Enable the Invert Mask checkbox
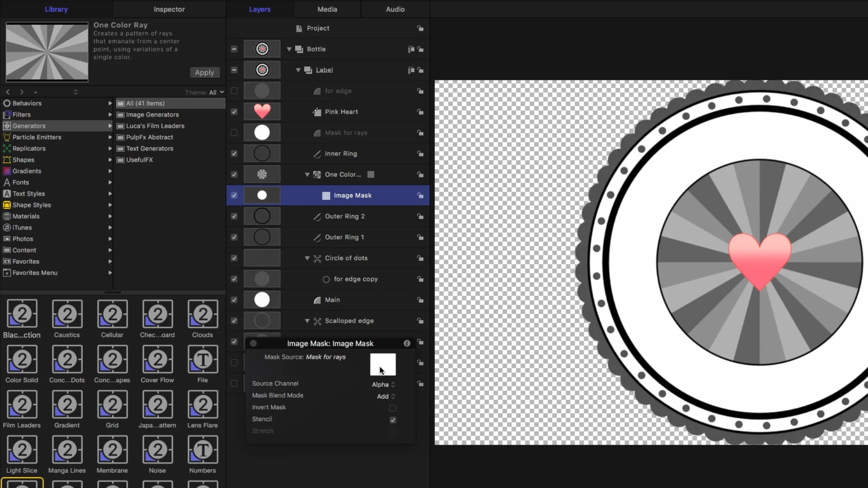Screen dimensions: 868x488 [393, 408]
